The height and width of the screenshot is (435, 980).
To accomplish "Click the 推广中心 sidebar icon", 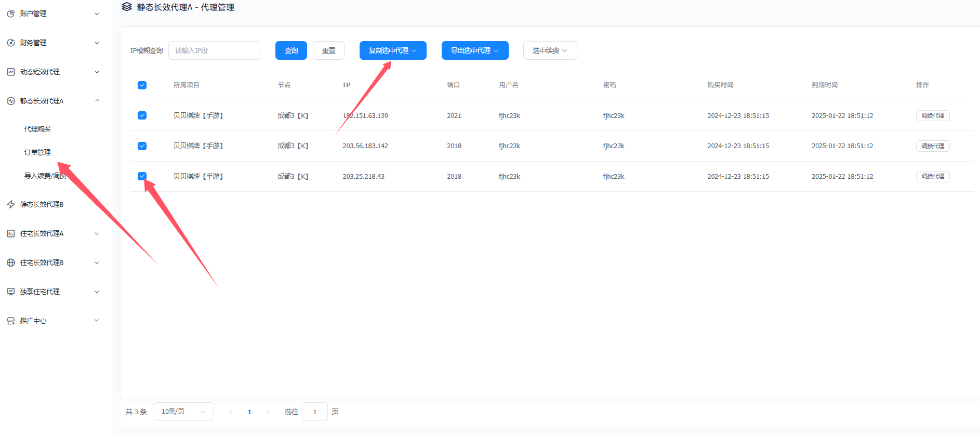I will (11, 321).
